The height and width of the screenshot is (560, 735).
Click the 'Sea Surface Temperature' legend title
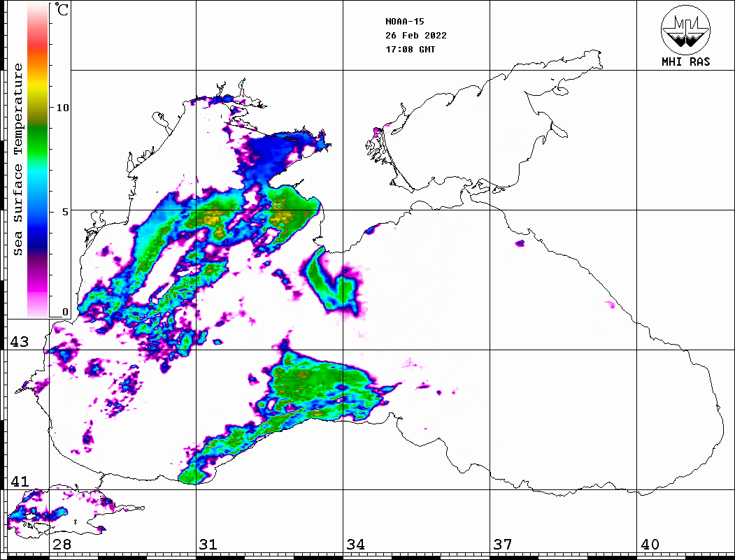pyautogui.click(x=17, y=159)
